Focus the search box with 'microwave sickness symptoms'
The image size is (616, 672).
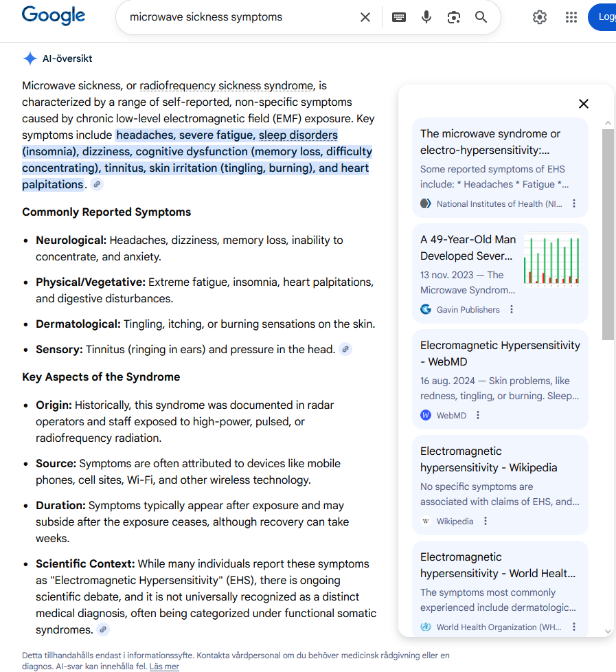pos(240,17)
